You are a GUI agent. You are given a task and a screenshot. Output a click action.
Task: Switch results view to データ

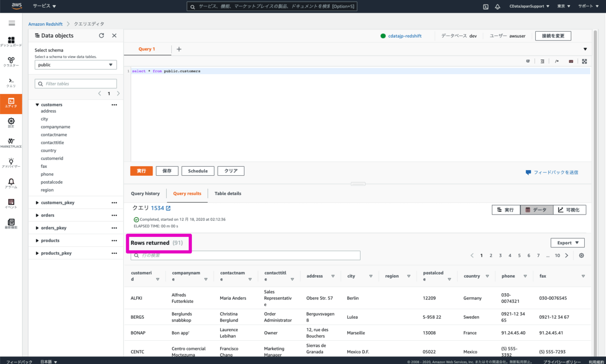tap(536, 210)
